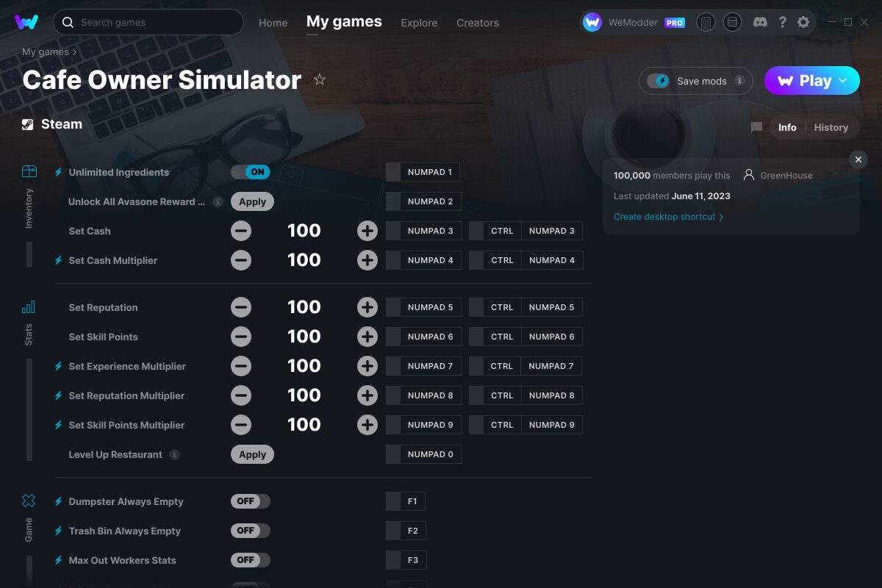Show the Save mods info icon
This screenshot has width=882, height=588.
739,81
